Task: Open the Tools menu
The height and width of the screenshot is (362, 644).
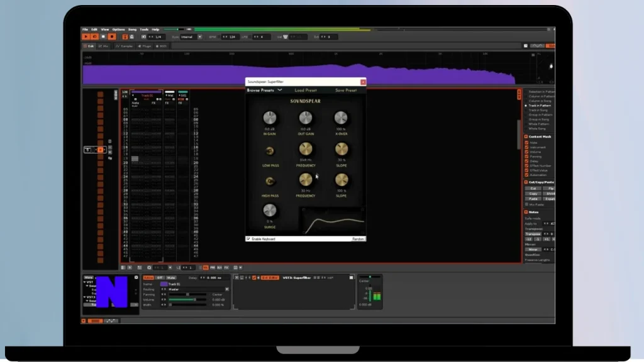Action: coord(144,30)
